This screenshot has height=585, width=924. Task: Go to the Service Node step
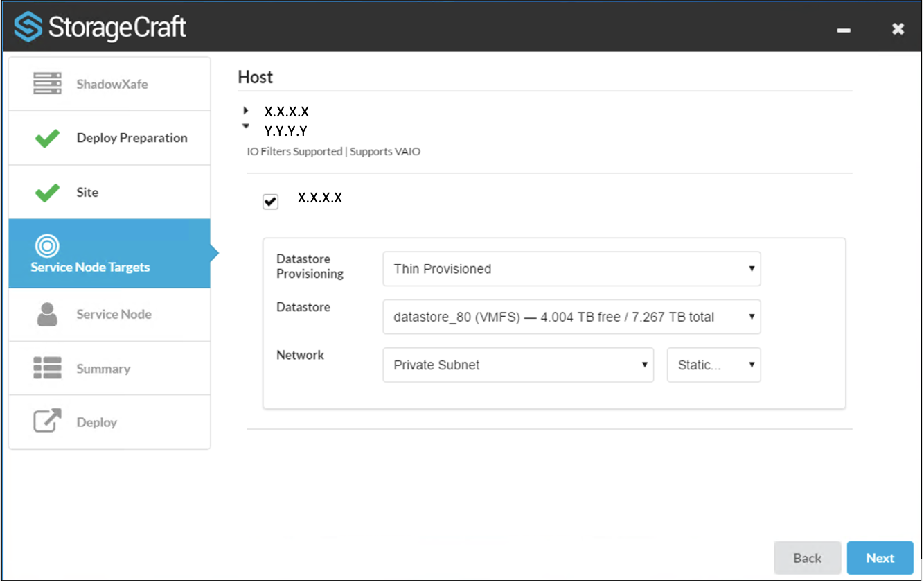tap(109, 315)
